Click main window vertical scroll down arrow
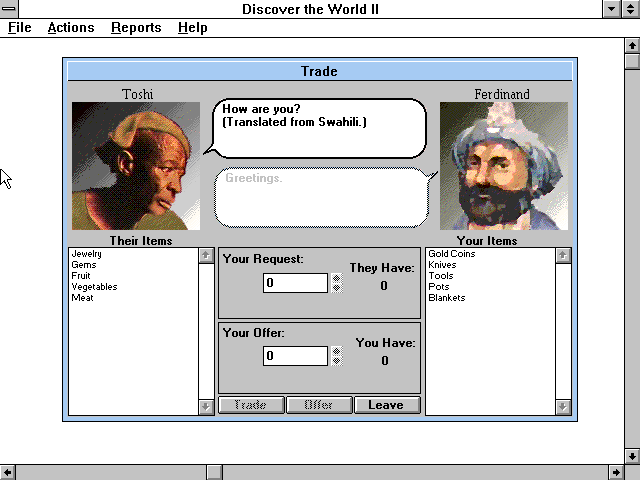640x480 pixels. [632, 456]
